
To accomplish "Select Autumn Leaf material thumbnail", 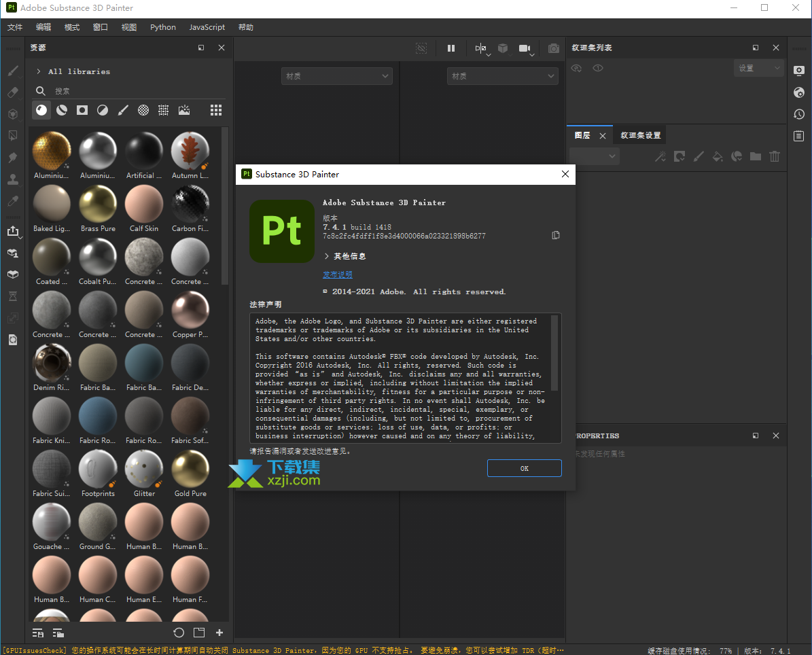I will (190, 156).
